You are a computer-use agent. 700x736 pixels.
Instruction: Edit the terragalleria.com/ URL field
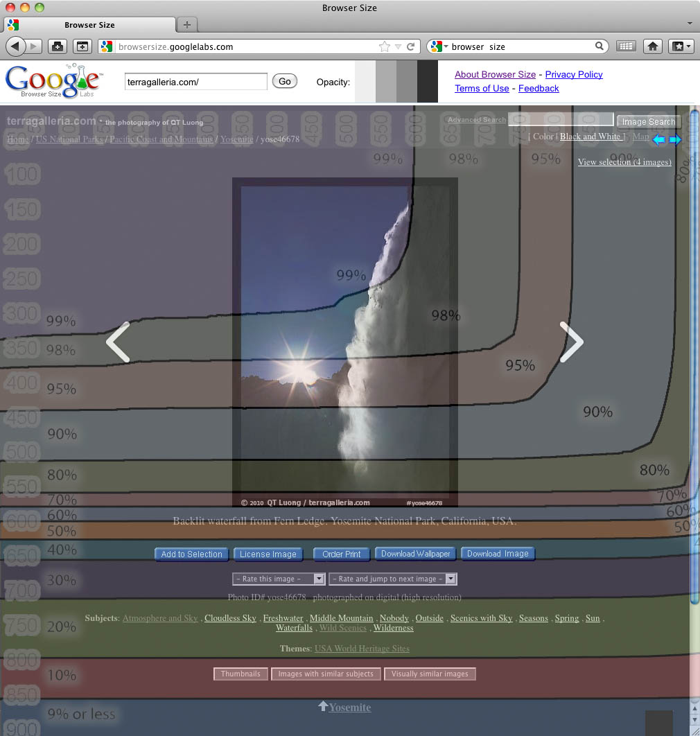pos(195,82)
